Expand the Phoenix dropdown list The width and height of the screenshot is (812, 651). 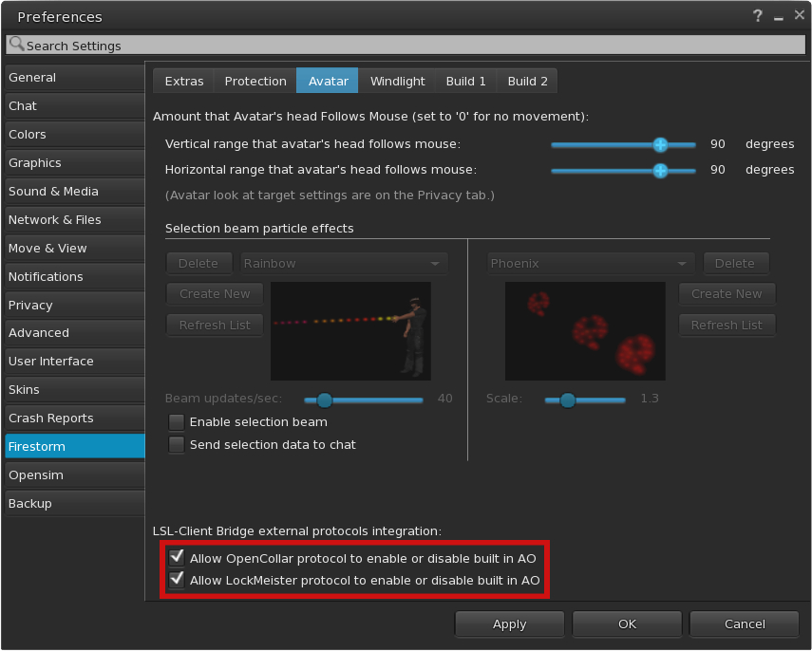[x=590, y=264]
